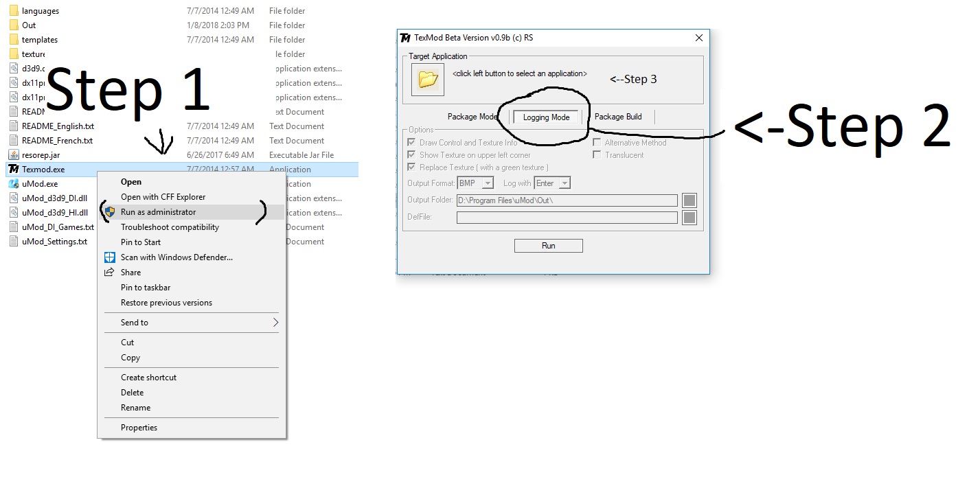Image resolution: width=980 pixels, height=497 pixels.
Task: Click the templates folder icon
Action: (13, 40)
